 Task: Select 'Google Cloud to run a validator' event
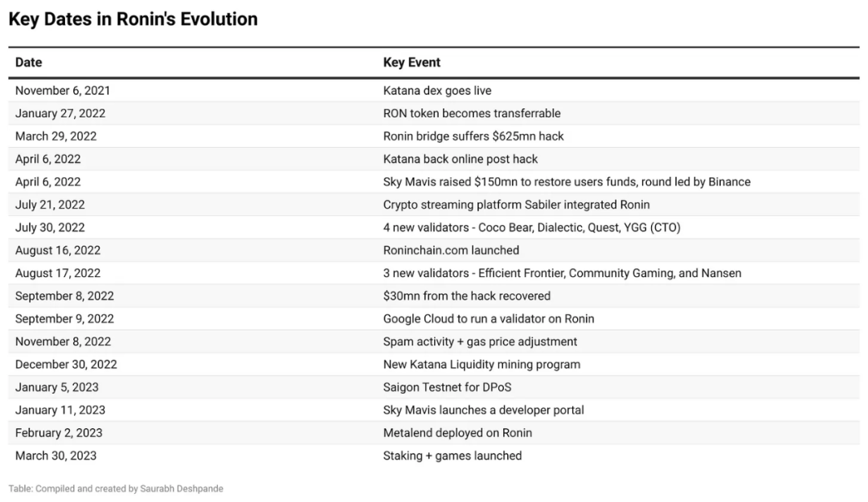(x=489, y=319)
